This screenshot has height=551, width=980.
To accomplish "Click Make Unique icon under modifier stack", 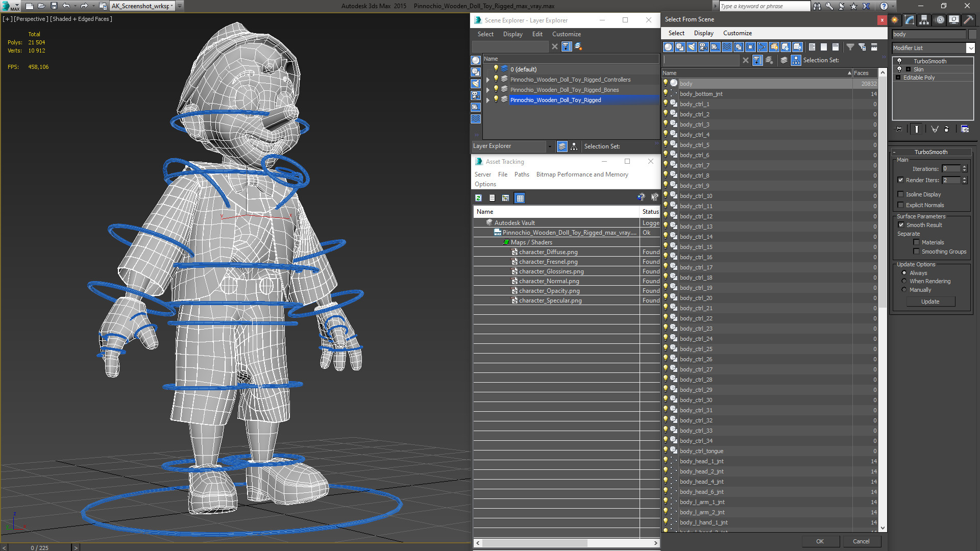I will click(935, 129).
